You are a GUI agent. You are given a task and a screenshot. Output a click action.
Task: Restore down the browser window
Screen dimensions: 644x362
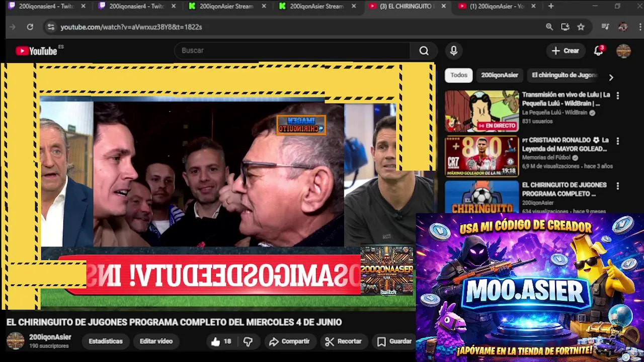pos(618,6)
